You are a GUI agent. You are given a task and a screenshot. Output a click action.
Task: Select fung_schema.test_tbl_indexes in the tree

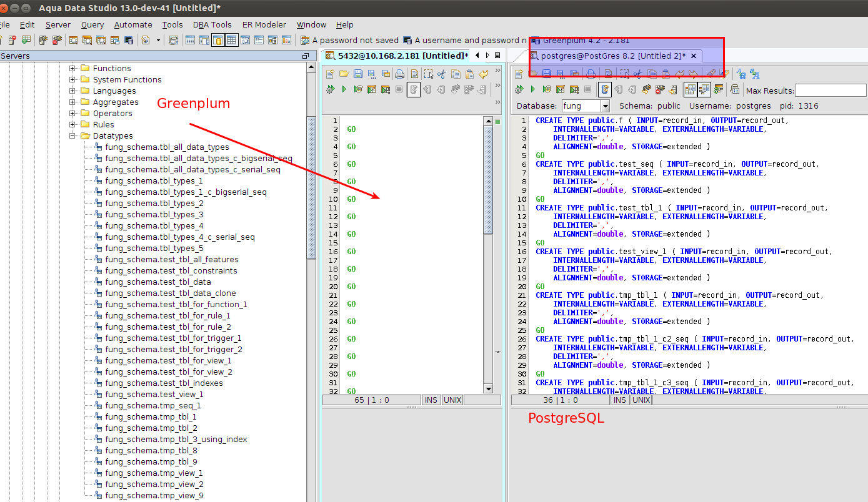click(x=164, y=383)
